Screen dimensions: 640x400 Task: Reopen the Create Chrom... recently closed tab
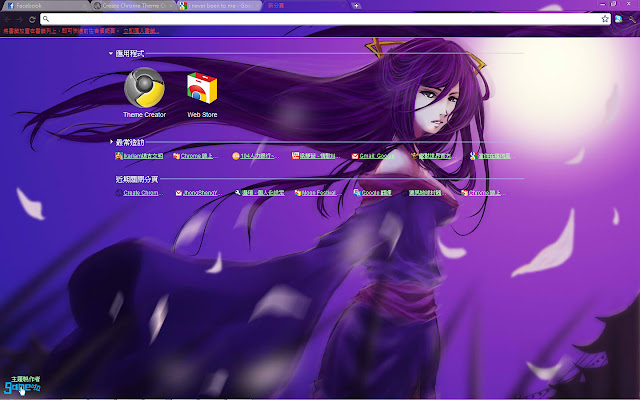(138, 192)
